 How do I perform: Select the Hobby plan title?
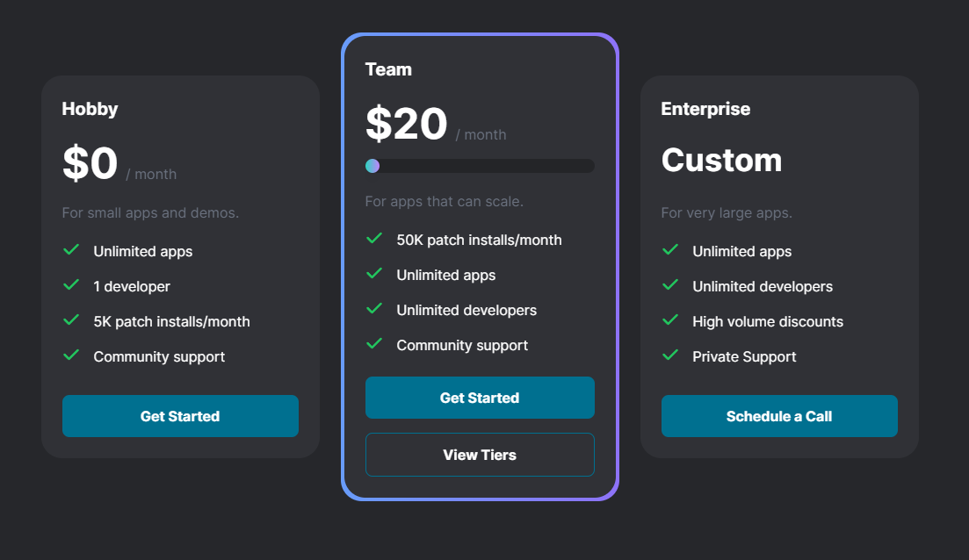pos(90,109)
